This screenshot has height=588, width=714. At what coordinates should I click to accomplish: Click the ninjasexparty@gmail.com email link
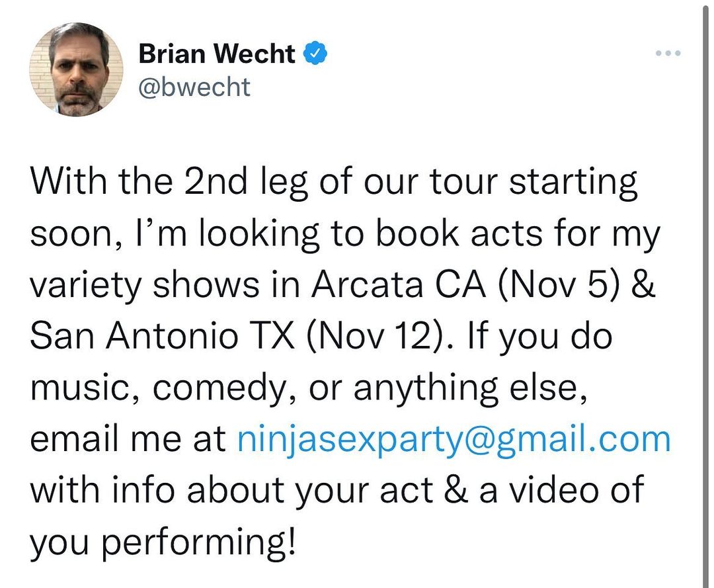(454, 440)
